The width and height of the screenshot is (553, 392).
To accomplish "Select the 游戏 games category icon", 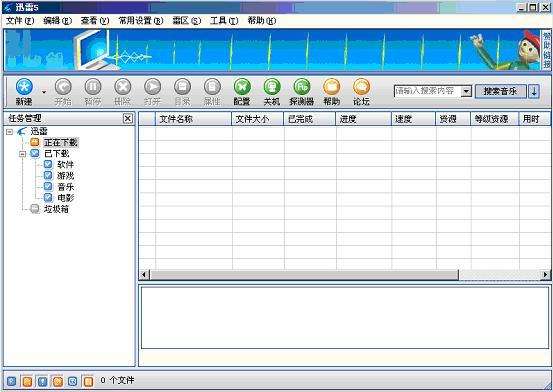I will click(48, 175).
